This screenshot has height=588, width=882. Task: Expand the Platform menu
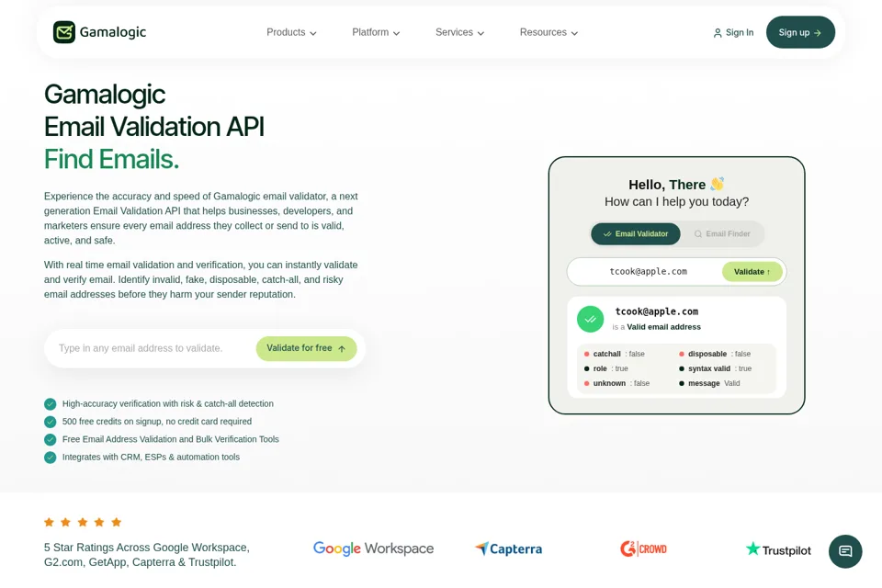coord(376,33)
